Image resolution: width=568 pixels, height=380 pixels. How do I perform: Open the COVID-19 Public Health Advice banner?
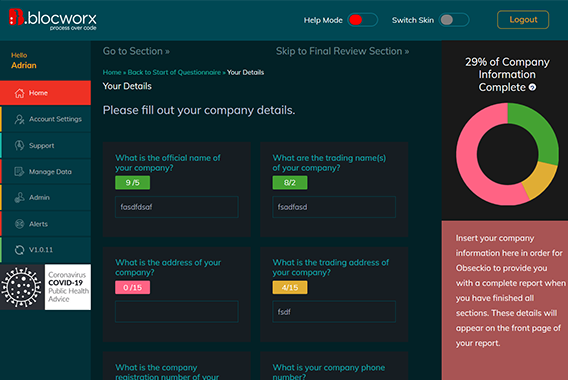tap(46, 287)
